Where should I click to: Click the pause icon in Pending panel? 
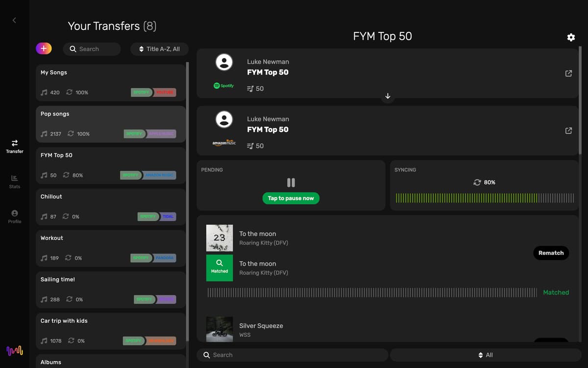[x=291, y=183]
